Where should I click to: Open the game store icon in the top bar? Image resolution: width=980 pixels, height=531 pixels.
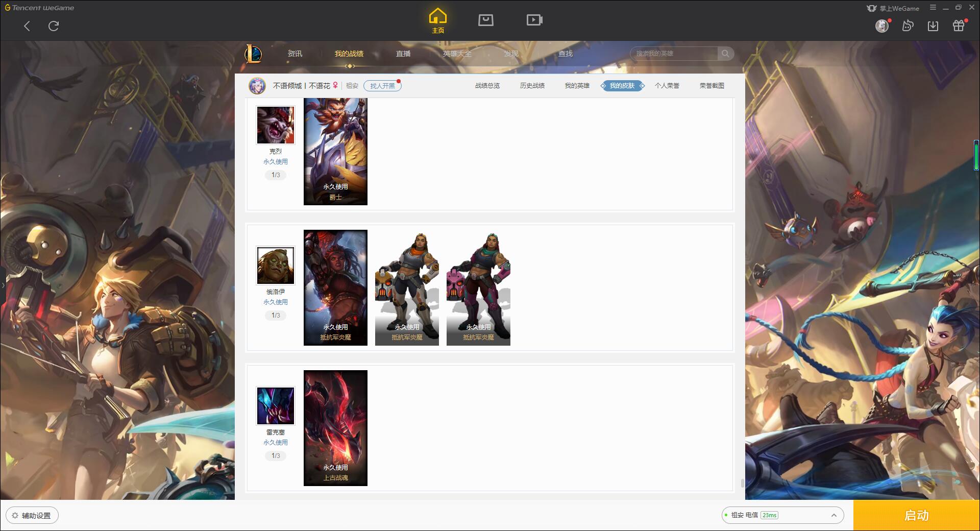[486, 20]
